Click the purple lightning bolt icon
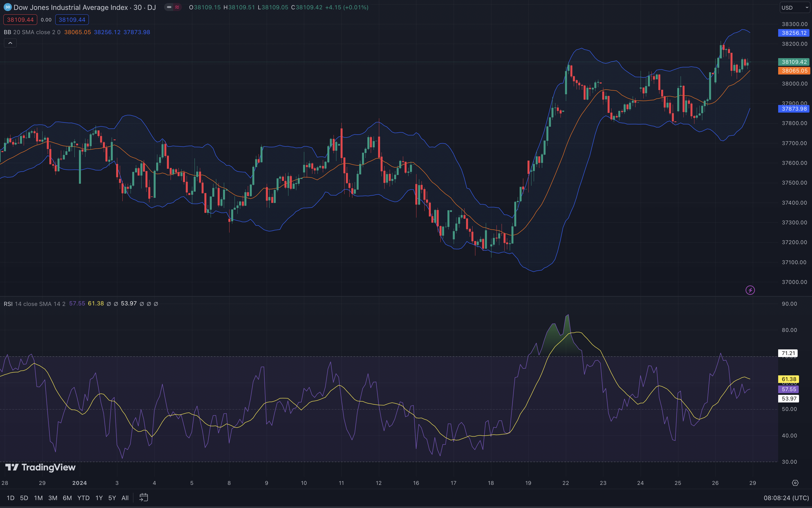Viewport: 812px width, 508px height. [750, 290]
